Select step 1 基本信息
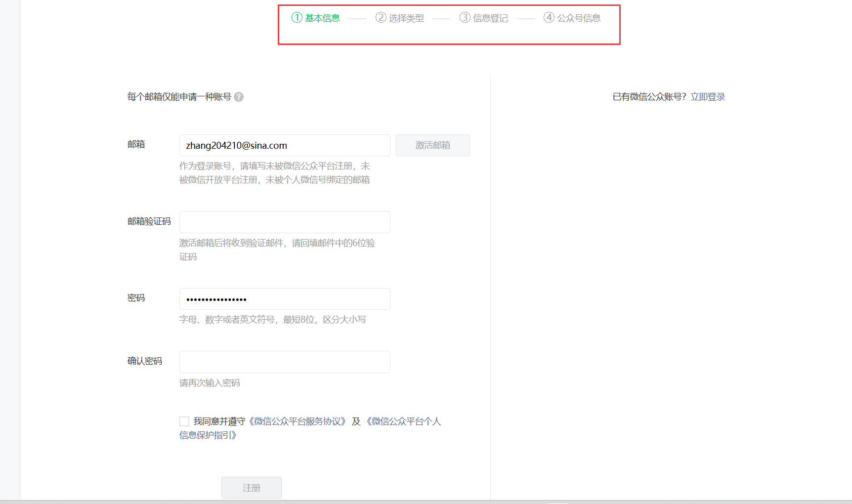The image size is (852, 504). (316, 18)
